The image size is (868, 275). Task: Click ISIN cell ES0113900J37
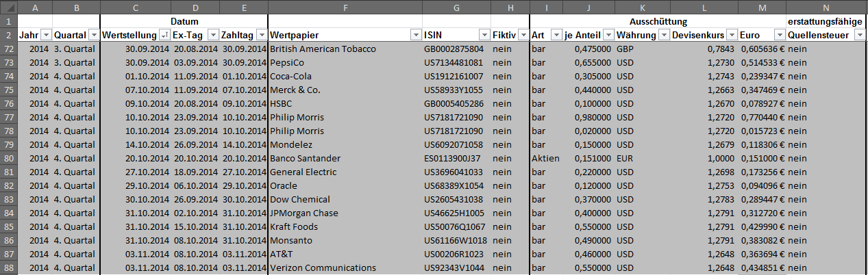coord(456,159)
